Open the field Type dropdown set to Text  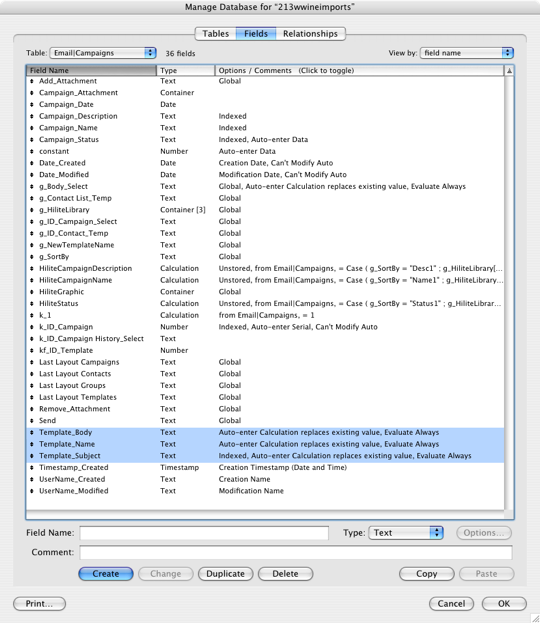pos(406,533)
